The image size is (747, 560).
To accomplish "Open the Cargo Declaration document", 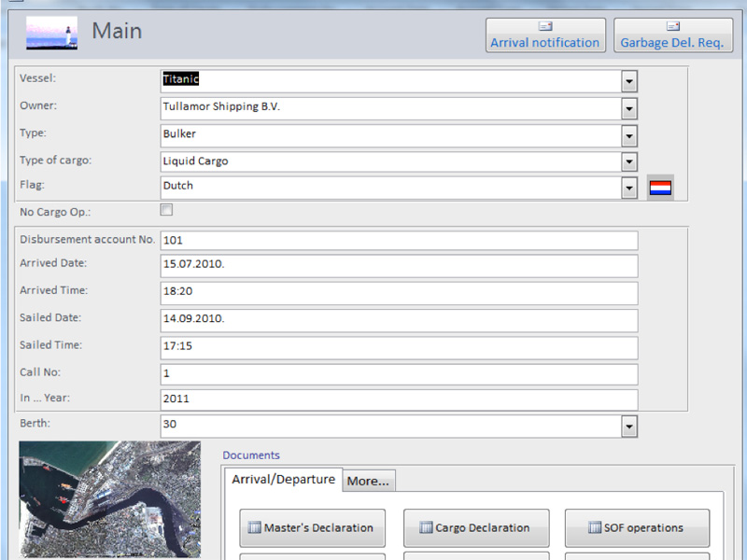I will [476, 527].
